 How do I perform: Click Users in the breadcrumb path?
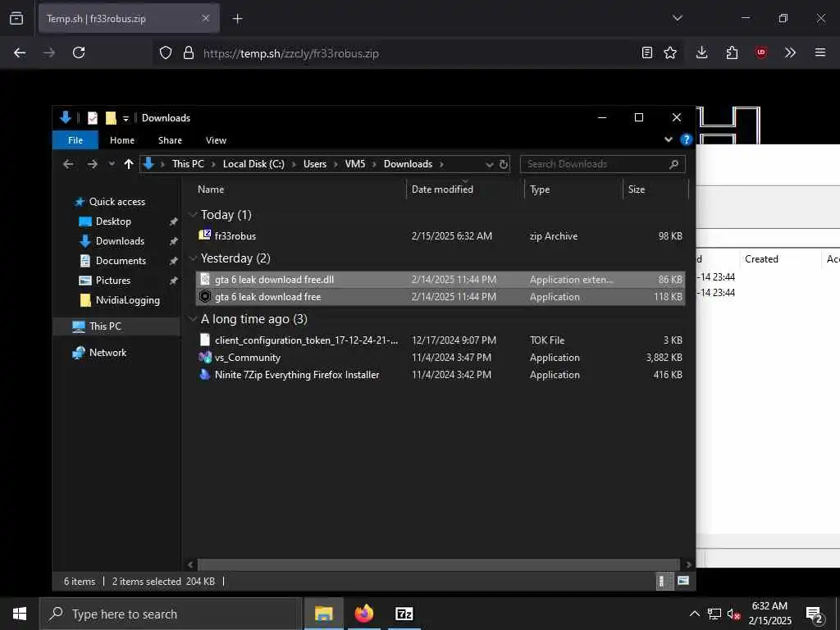click(314, 164)
